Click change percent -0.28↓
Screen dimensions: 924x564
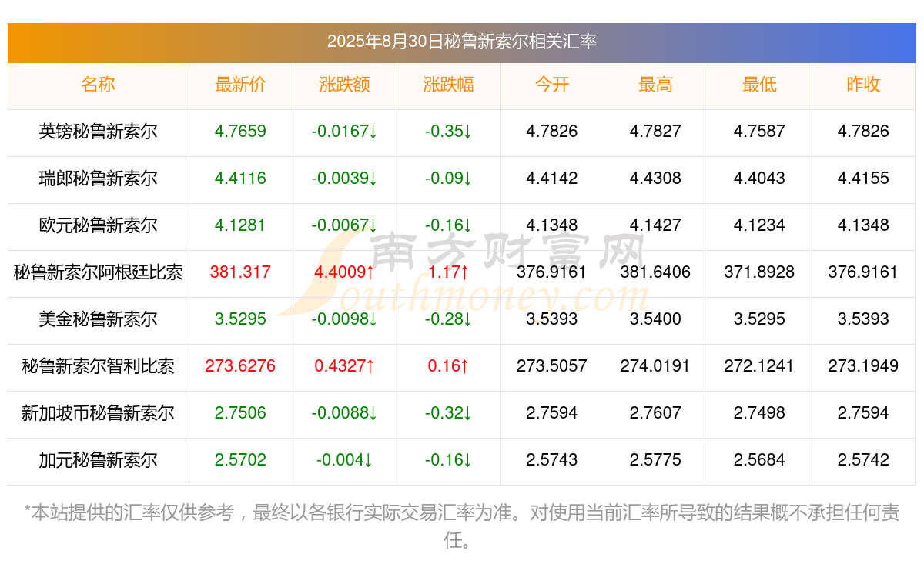(449, 319)
